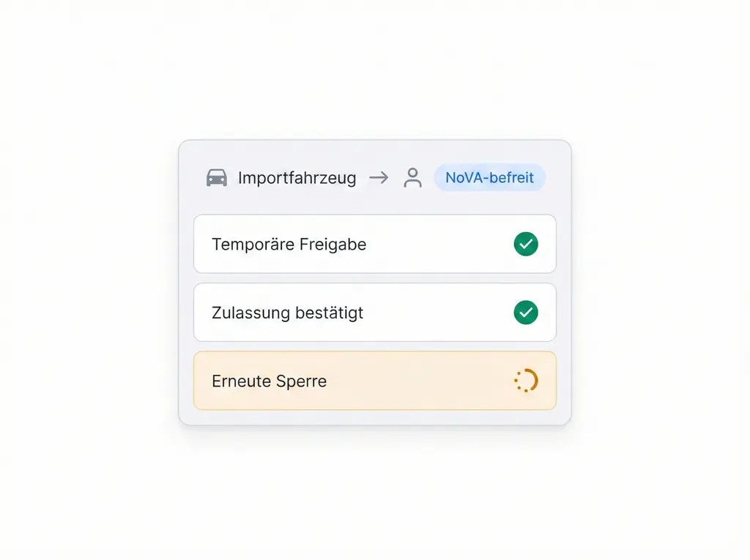Click the gray vehicle glyph in card header
The width and height of the screenshot is (750, 560).
(x=217, y=178)
